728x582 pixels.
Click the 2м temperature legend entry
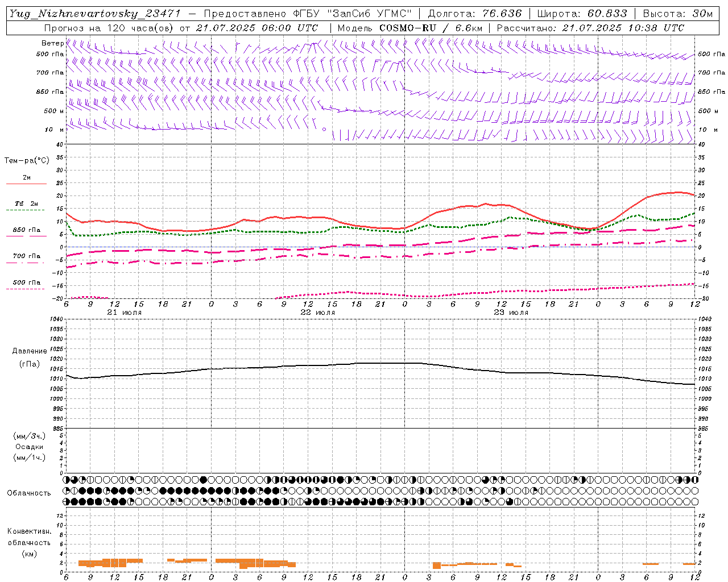(x=27, y=178)
